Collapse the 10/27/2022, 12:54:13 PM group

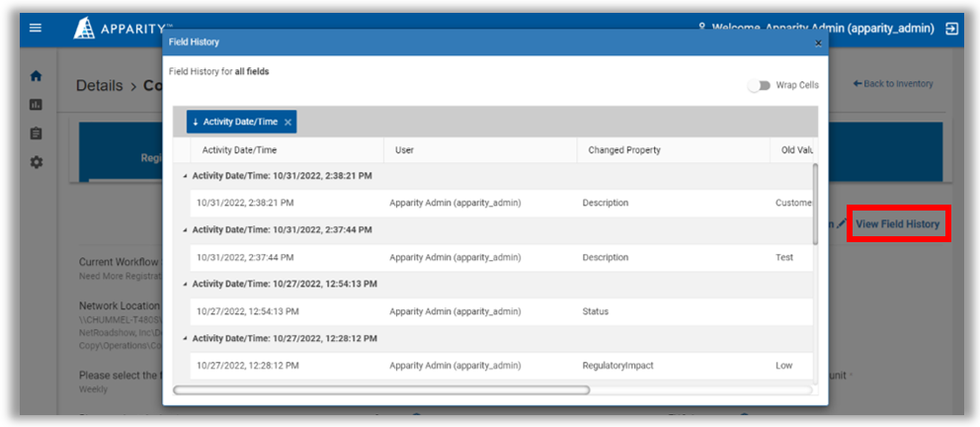point(185,284)
